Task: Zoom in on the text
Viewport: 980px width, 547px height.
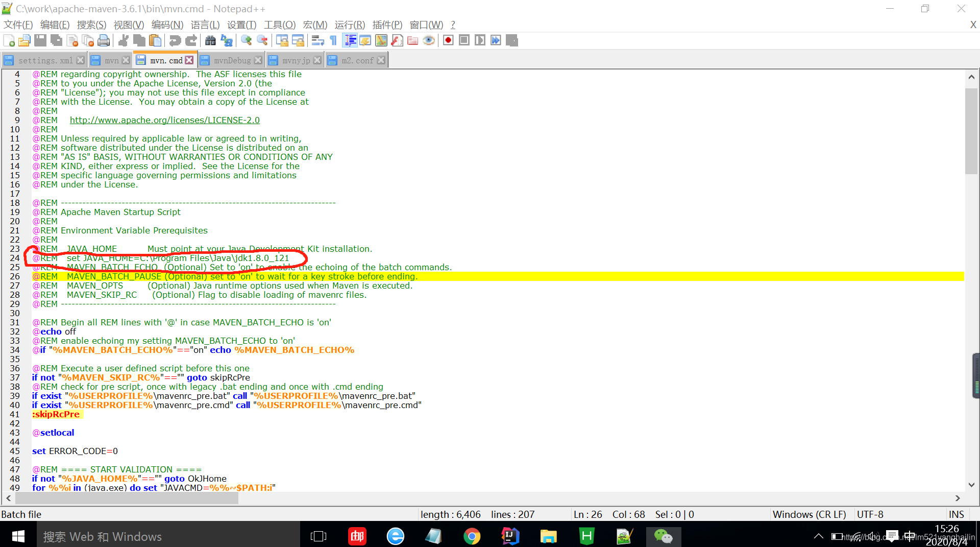Action: point(246,40)
